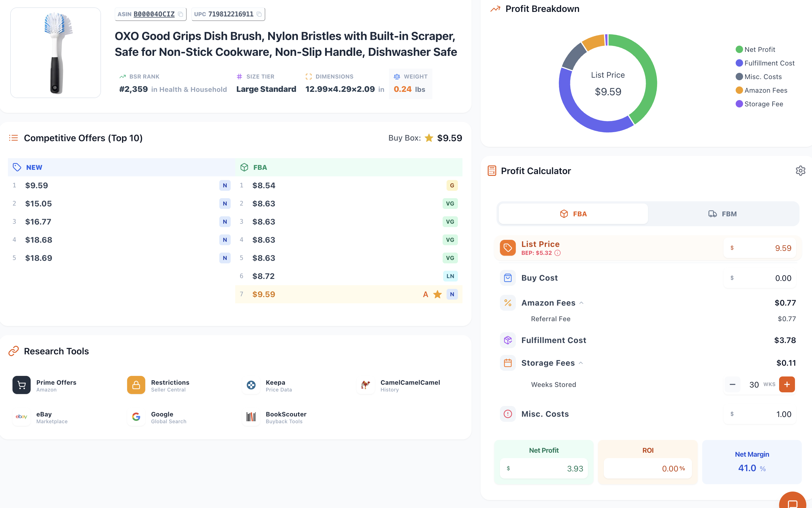Image resolution: width=812 pixels, height=508 pixels.
Task: Collapse the Storage Fees section
Action: pyautogui.click(x=581, y=363)
